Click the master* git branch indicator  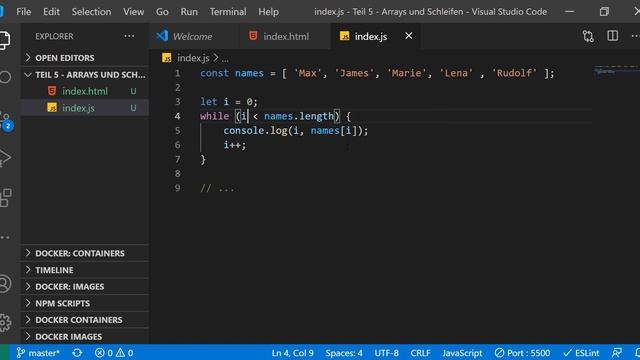38,353
